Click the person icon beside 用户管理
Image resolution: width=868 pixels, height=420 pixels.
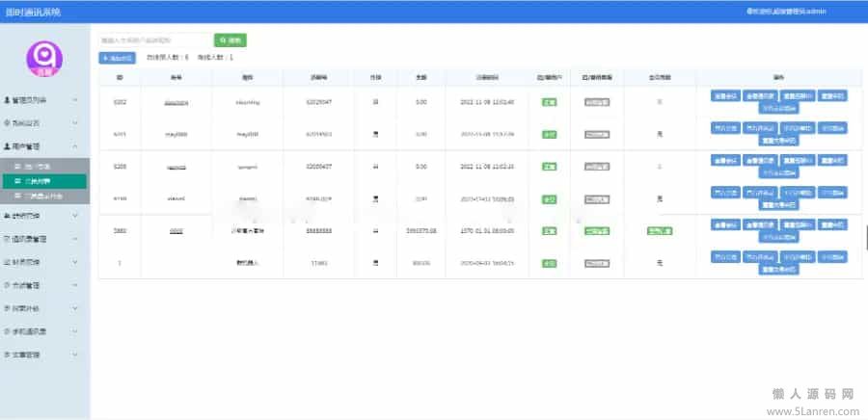tap(7, 146)
